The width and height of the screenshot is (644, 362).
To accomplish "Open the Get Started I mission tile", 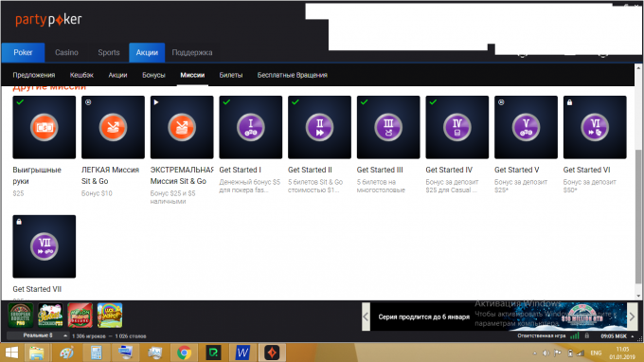I will tap(251, 127).
